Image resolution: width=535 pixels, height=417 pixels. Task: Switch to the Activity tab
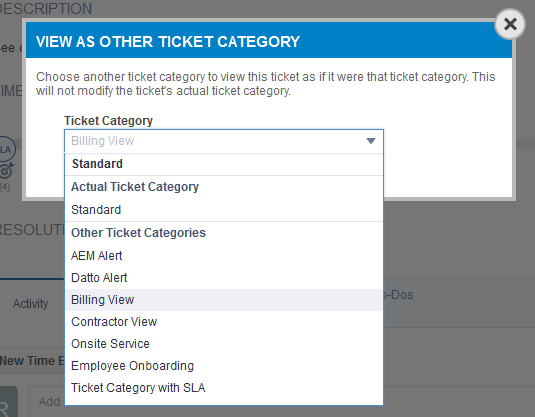[30, 304]
